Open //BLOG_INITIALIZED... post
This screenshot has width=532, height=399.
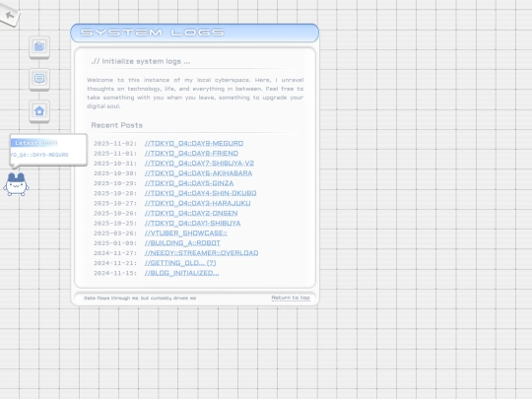click(x=182, y=273)
